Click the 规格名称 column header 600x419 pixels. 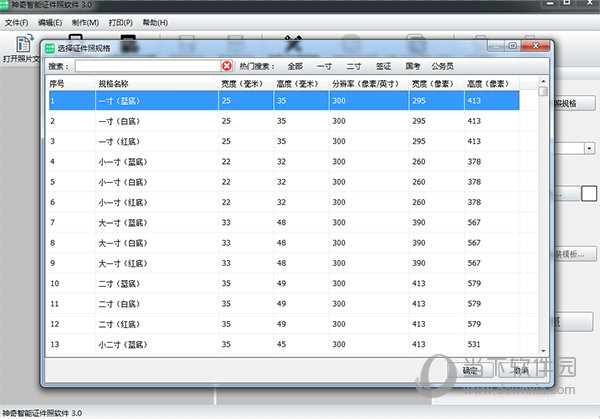(157, 84)
